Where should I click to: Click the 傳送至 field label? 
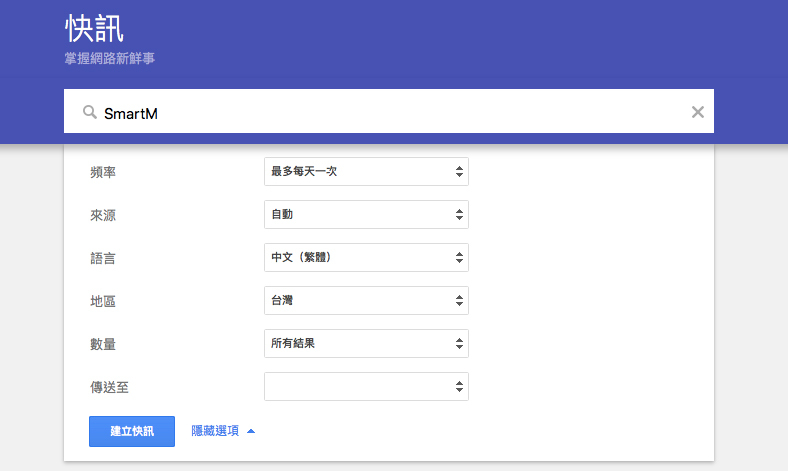tap(109, 387)
